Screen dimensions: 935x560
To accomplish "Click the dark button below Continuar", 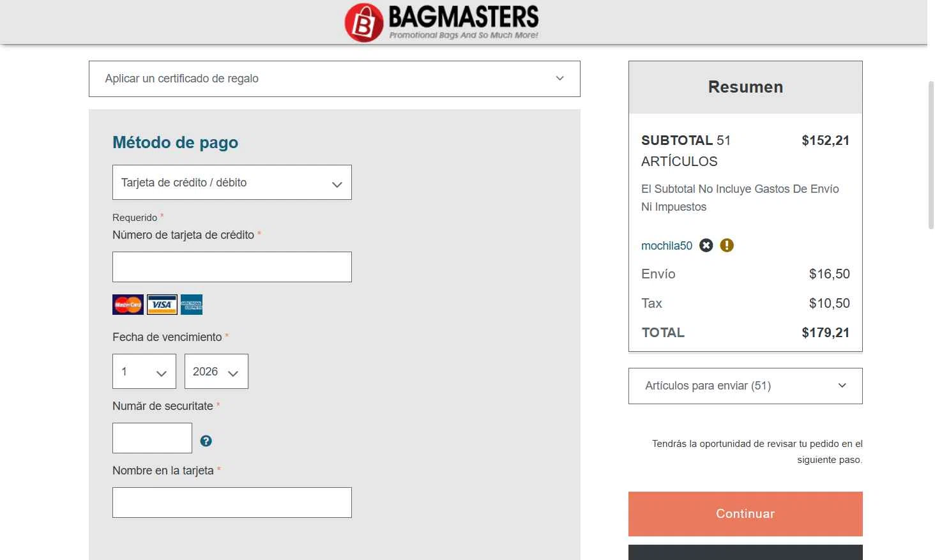I will (745, 552).
